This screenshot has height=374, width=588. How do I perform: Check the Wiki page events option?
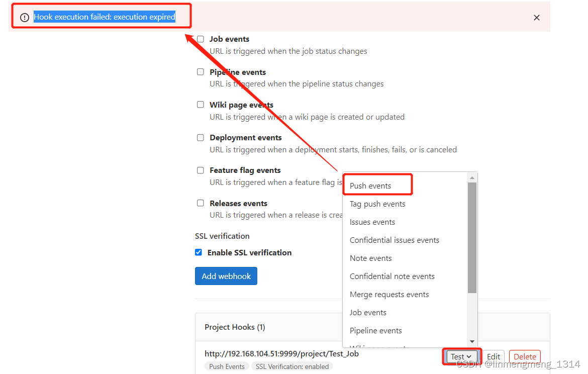coord(201,104)
